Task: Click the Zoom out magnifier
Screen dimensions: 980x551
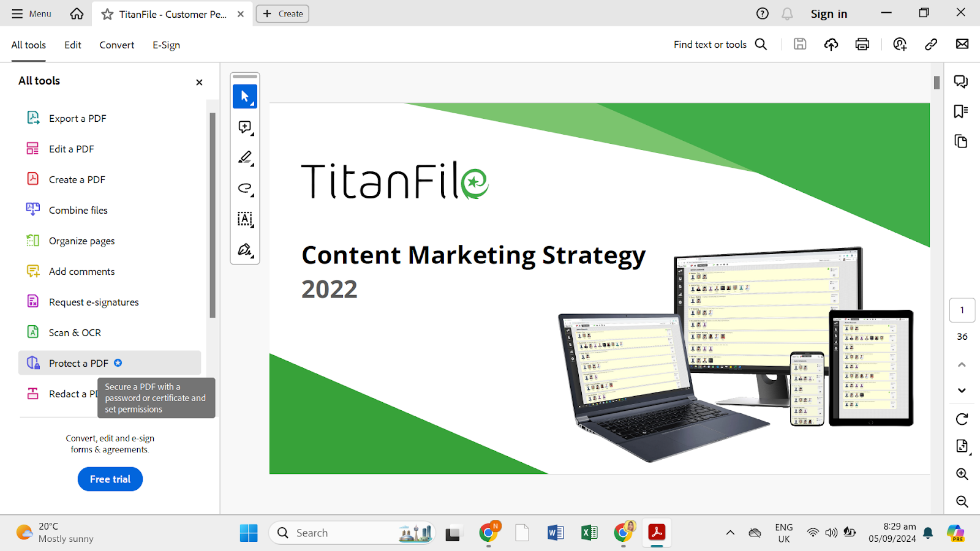Action: click(962, 501)
